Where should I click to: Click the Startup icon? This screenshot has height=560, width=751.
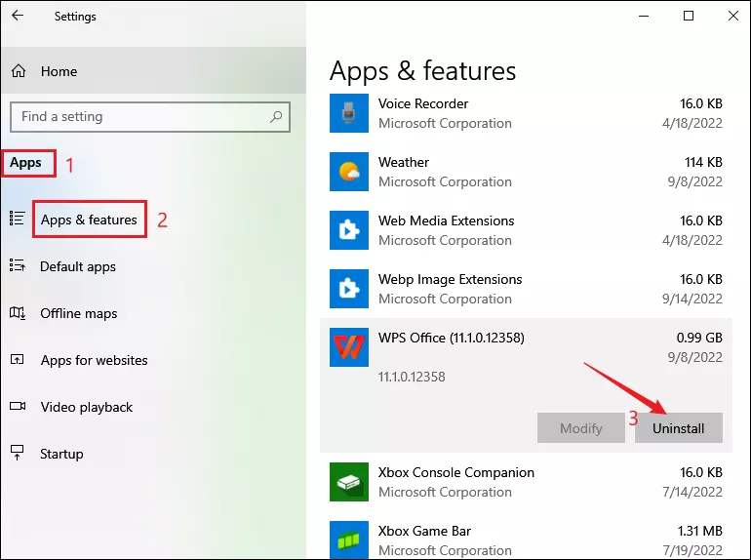tap(18, 453)
